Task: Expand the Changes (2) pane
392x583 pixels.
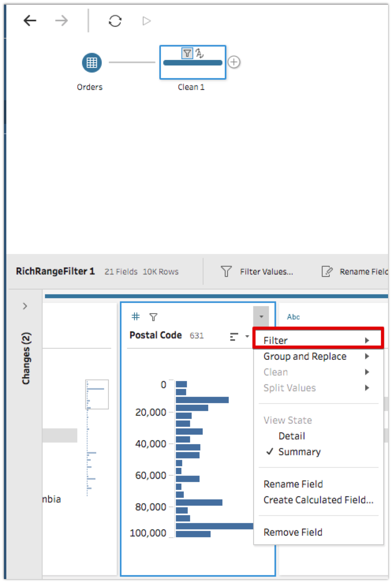Action: coord(25,306)
